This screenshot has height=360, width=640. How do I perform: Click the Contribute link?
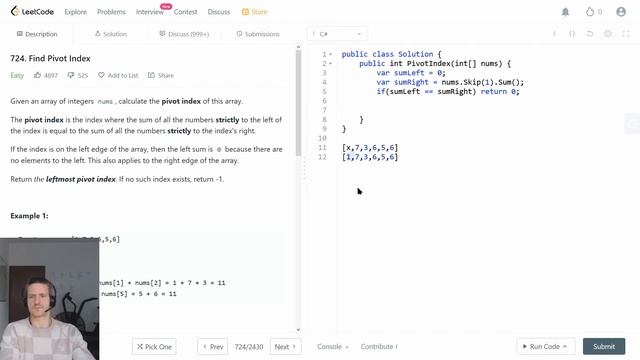(x=379, y=347)
